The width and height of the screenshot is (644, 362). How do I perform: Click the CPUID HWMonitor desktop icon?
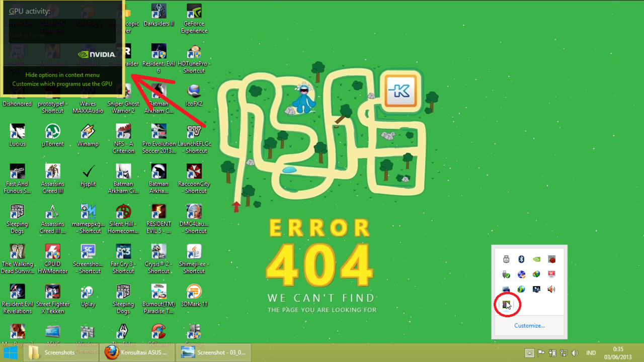coord(53,259)
